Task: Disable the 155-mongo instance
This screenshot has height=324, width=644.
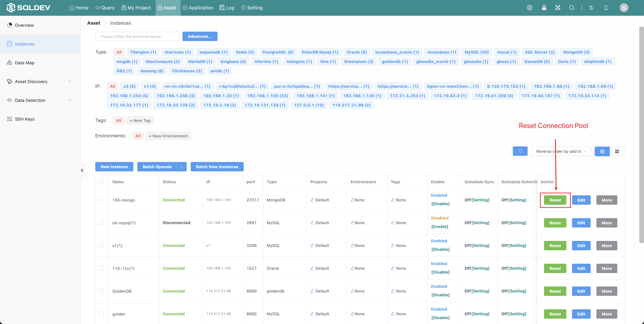Action: tap(440, 204)
